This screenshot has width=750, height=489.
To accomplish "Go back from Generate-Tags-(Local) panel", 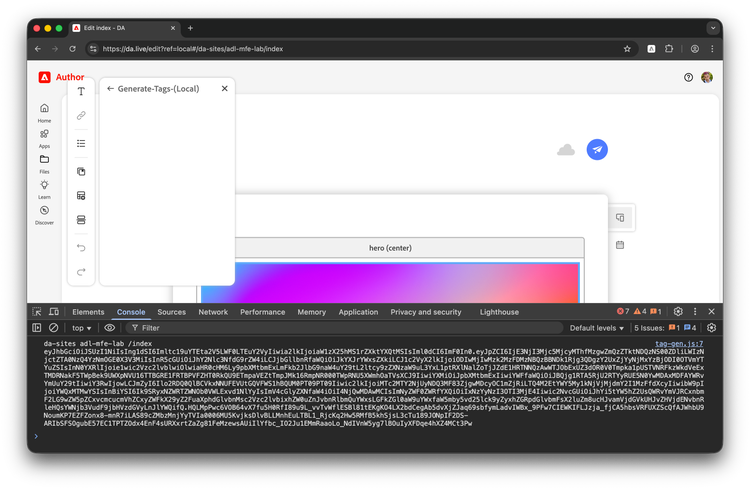I will (x=110, y=89).
